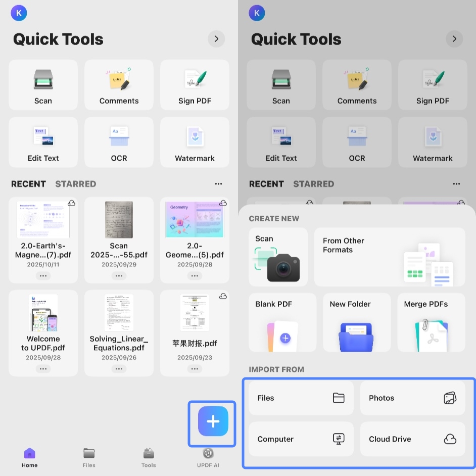This screenshot has width=476, height=476.
Task: Open 2.0-Earth's-Magne...(7).pdf thumbnail
Action: click(43, 219)
